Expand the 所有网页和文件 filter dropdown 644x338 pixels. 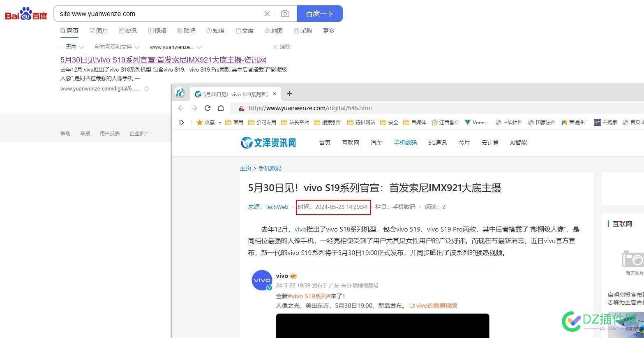117,47
